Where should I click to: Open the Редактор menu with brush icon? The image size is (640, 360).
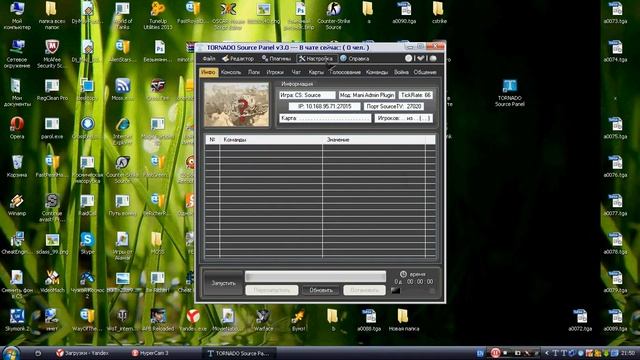238,59
